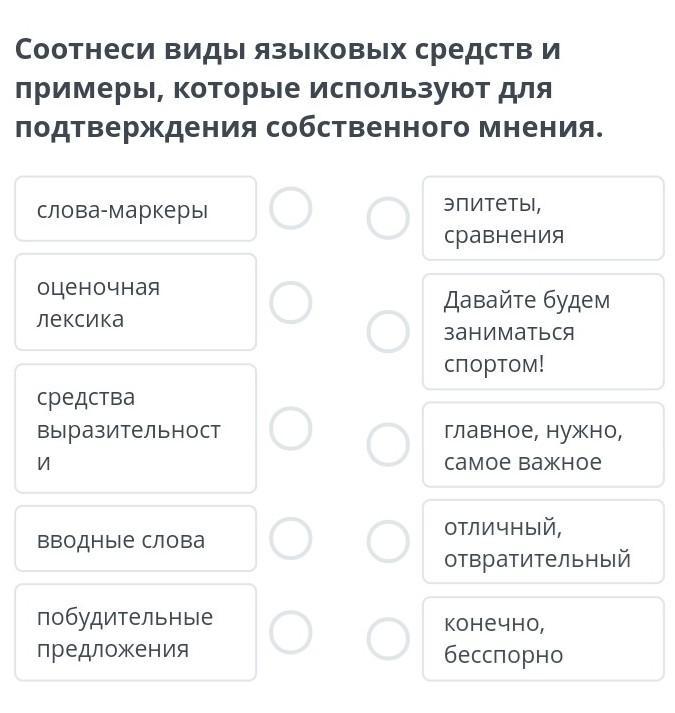Select the circle next to оценочная лексика

pyautogui.click(x=291, y=302)
